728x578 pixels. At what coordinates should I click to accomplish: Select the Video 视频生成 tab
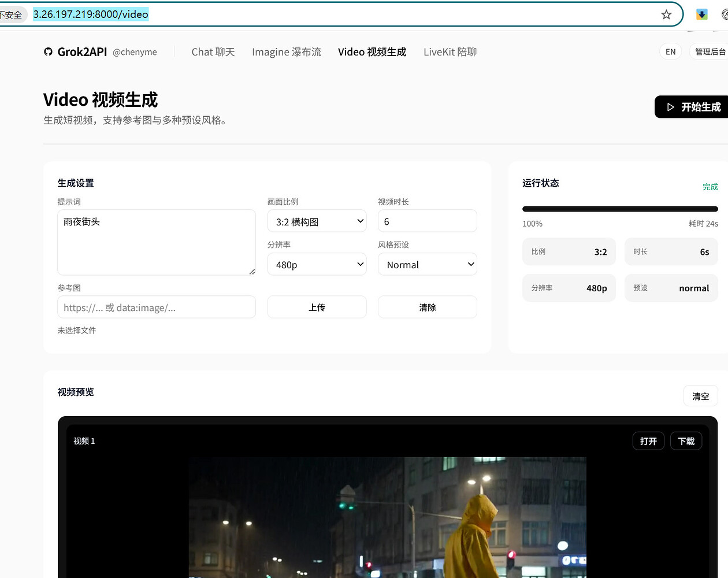click(372, 52)
